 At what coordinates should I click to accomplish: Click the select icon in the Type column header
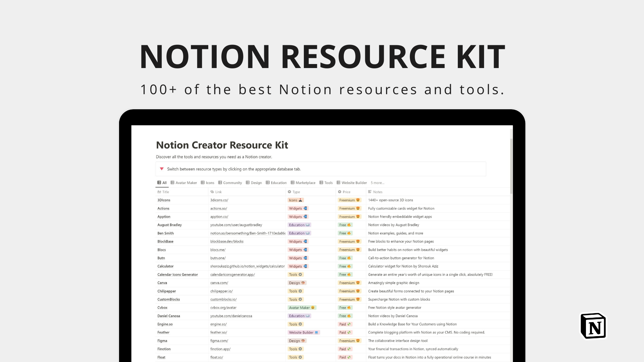(x=289, y=192)
